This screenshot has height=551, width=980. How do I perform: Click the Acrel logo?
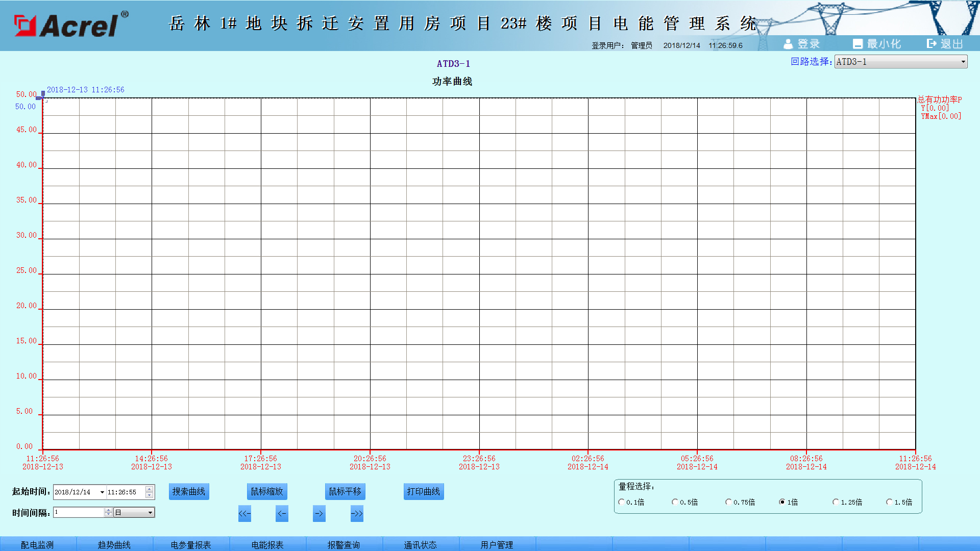71,24
